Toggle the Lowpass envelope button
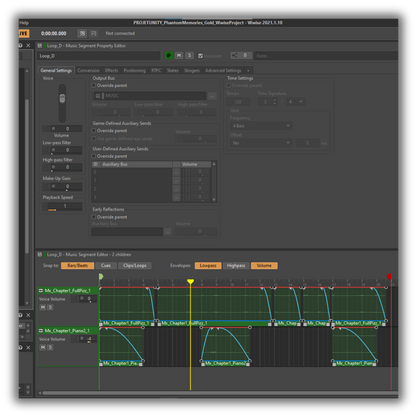Viewport: 417px width, 417px height. click(x=208, y=266)
